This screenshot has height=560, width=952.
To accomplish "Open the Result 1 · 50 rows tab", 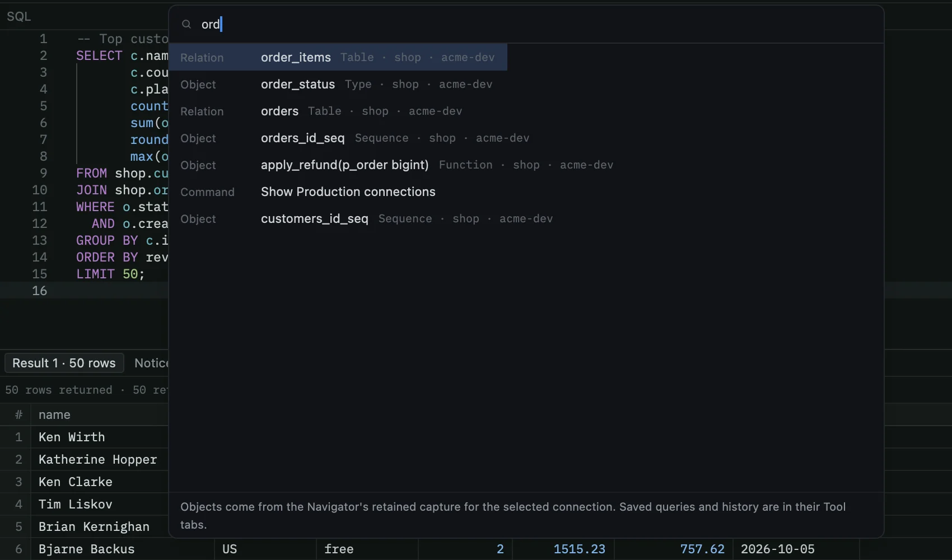I will (64, 363).
